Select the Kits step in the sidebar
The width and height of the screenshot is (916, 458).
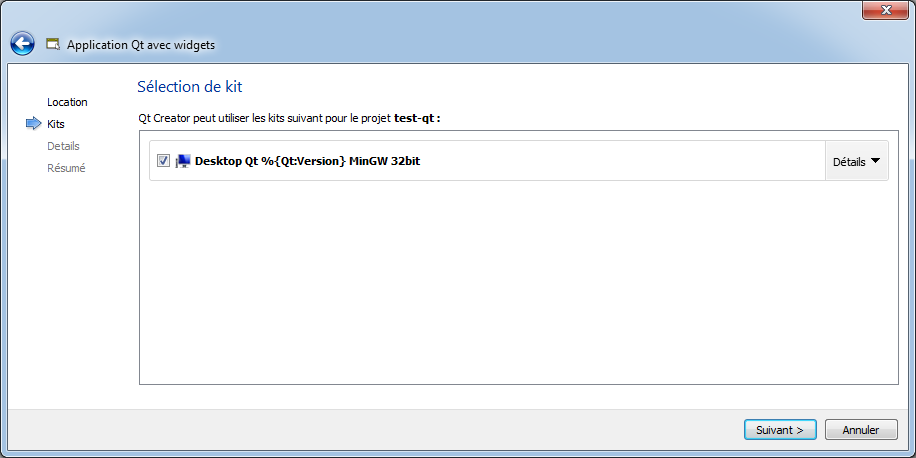click(x=56, y=124)
